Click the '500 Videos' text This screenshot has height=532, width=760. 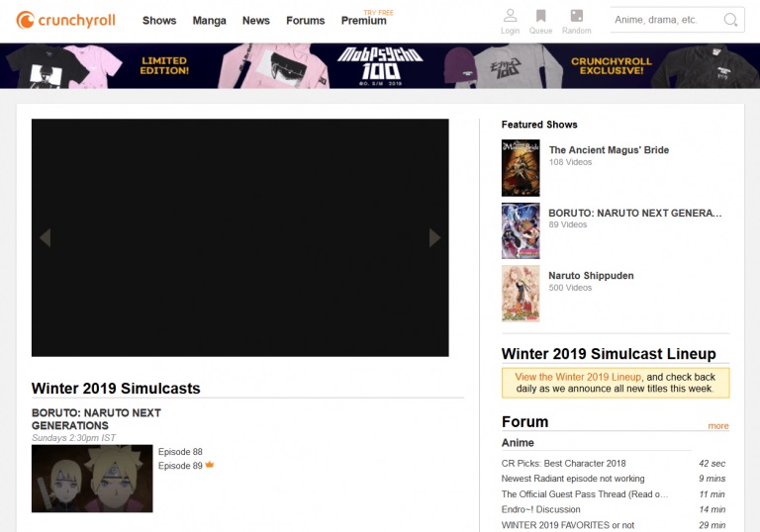570,288
